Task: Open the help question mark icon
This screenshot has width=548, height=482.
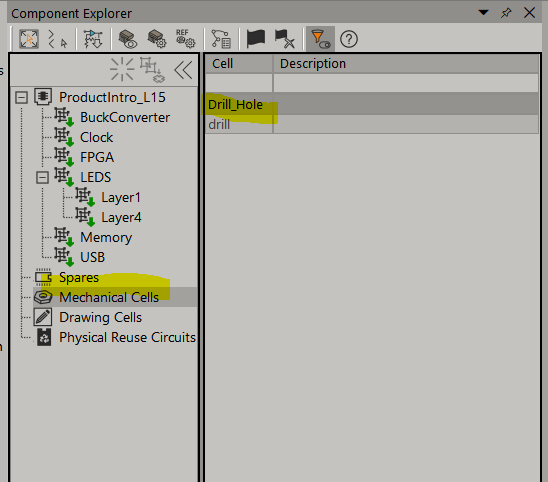Action: [349, 39]
